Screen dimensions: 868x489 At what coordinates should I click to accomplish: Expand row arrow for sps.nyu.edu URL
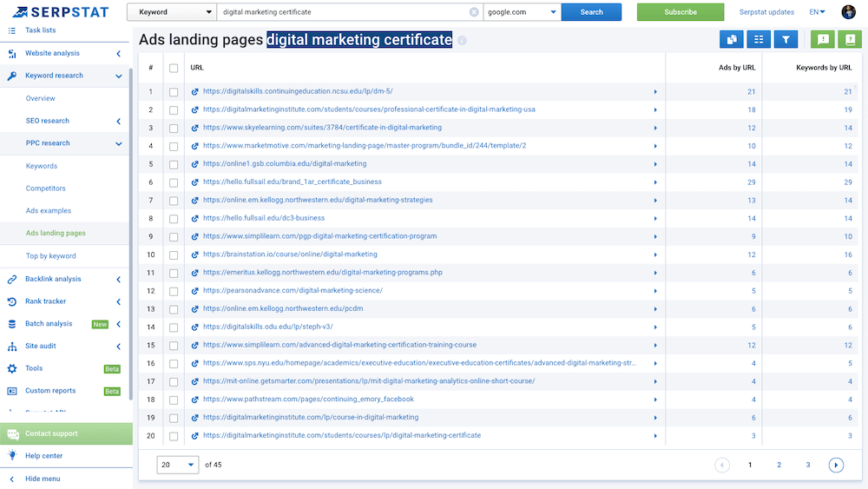coord(655,364)
